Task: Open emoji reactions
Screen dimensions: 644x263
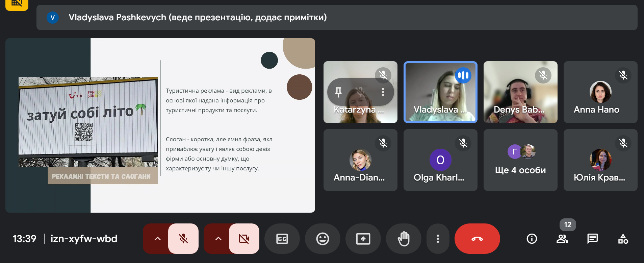Action: click(x=323, y=239)
